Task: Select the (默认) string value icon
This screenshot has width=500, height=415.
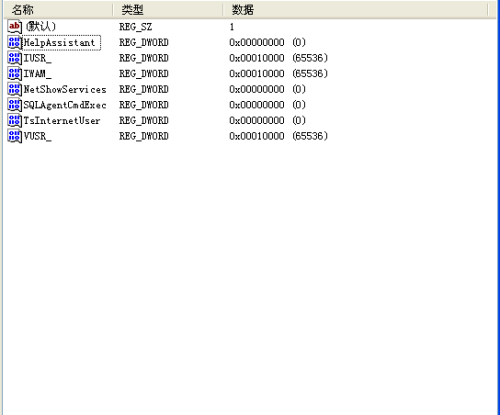Action: (x=15, y=27)
